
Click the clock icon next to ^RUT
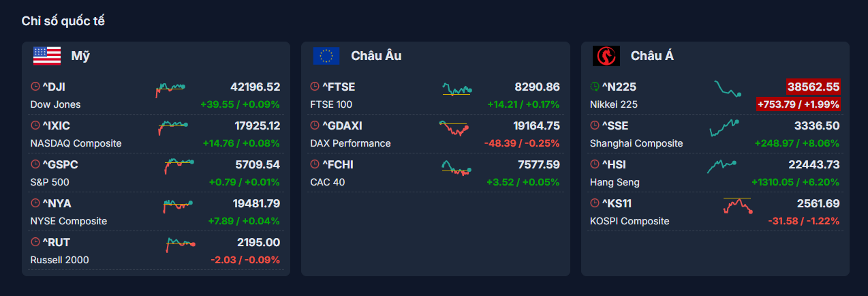pos(35,242)
